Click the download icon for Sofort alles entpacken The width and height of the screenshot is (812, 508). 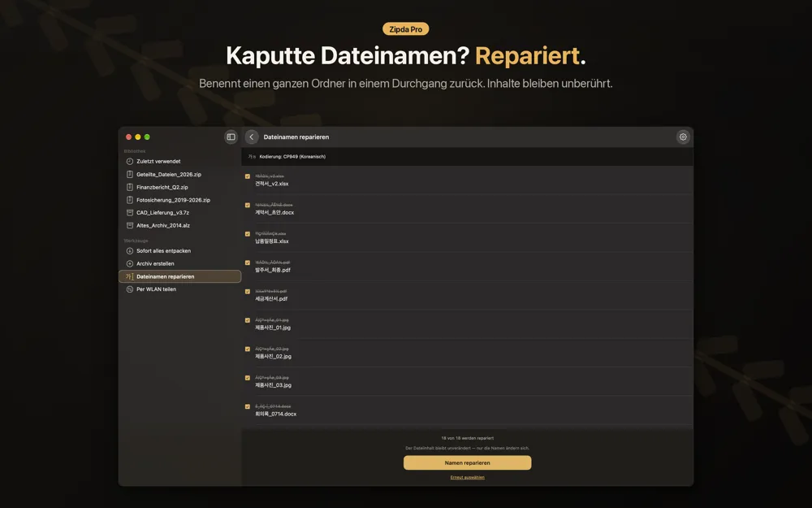click(x=130, y=251)
